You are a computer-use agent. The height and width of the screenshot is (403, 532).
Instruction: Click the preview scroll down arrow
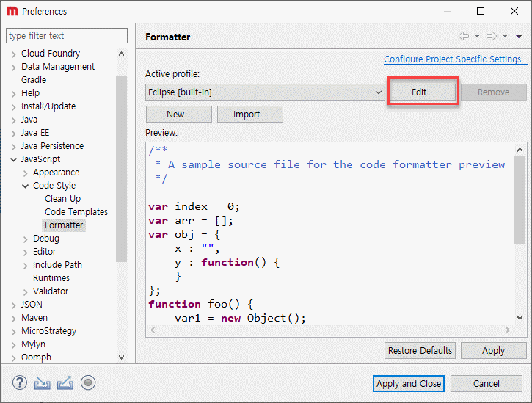pyautogui.click(x=520, y=318)
